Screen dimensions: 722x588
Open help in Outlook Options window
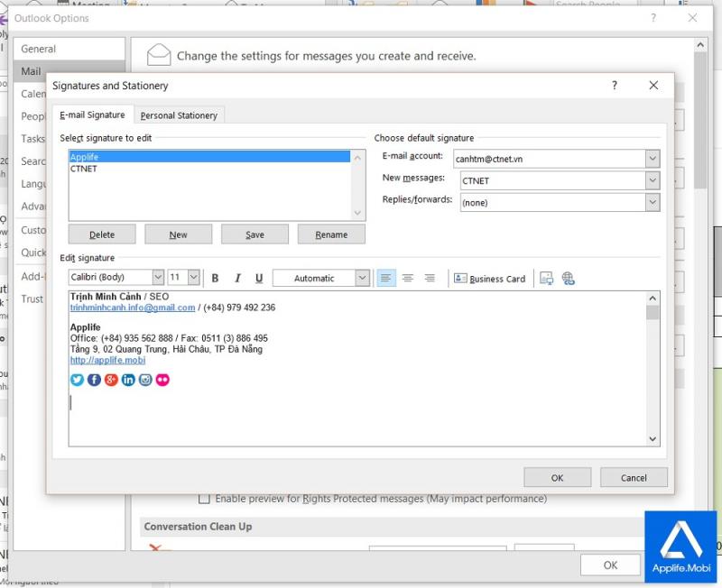coord(653,18)
